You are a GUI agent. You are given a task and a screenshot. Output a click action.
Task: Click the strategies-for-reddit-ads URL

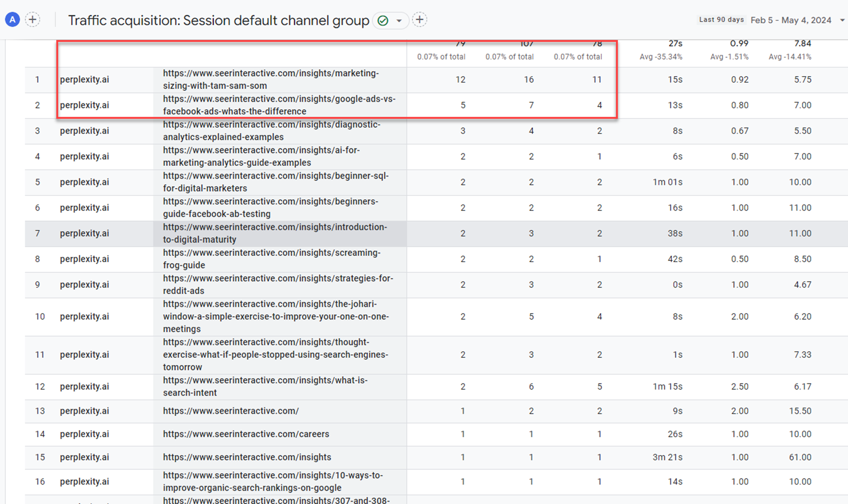(278, 284)
